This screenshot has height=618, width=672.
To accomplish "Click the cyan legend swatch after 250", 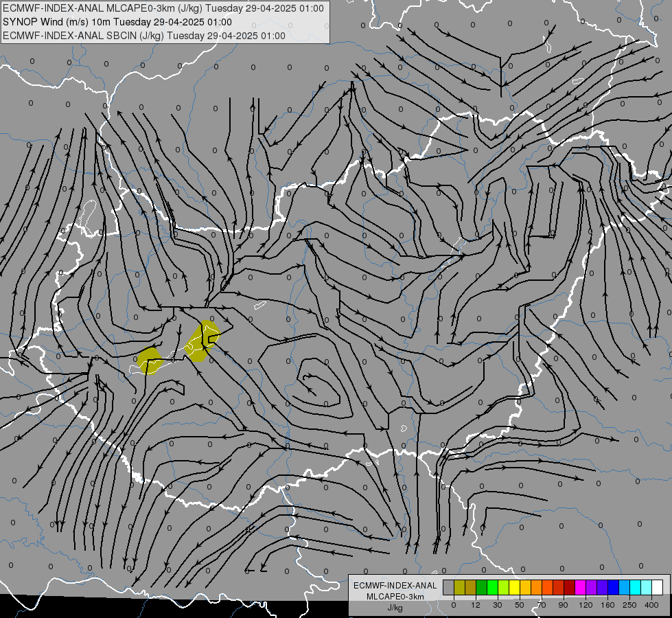I will [635, 587].
